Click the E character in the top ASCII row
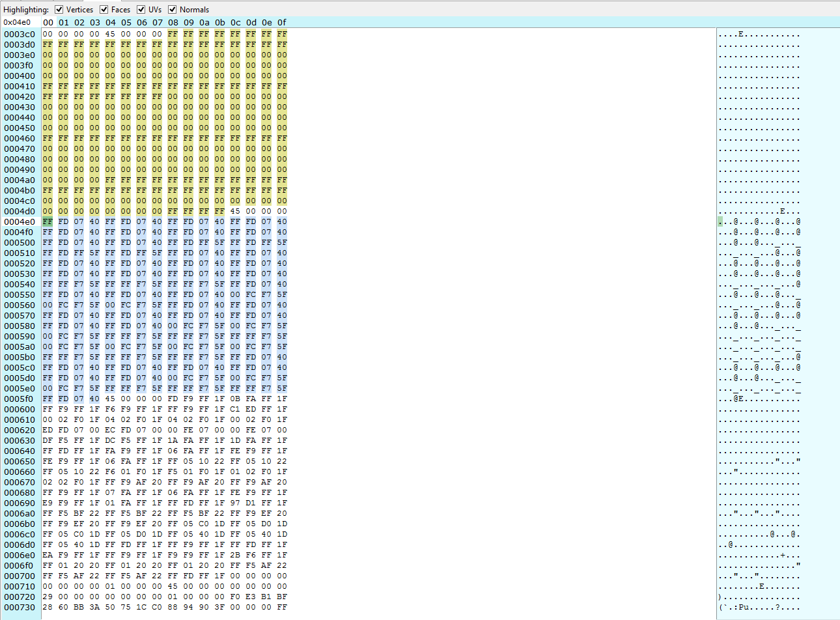Viewport: 840px width, 620px height. pos(742,33)
